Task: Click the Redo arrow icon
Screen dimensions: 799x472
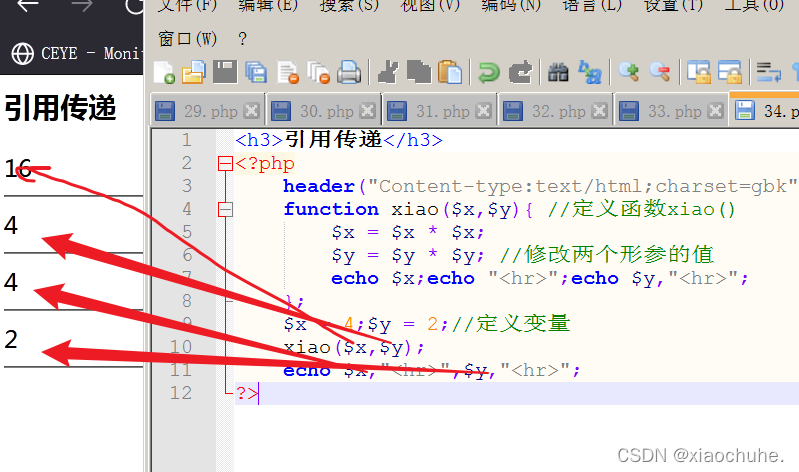Action: point(520,72)
